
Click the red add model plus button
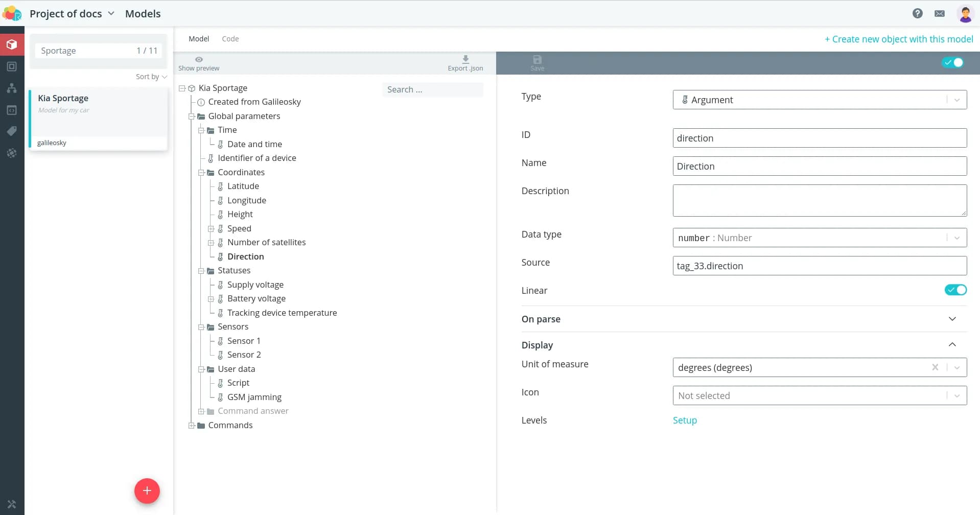[147, 491]
